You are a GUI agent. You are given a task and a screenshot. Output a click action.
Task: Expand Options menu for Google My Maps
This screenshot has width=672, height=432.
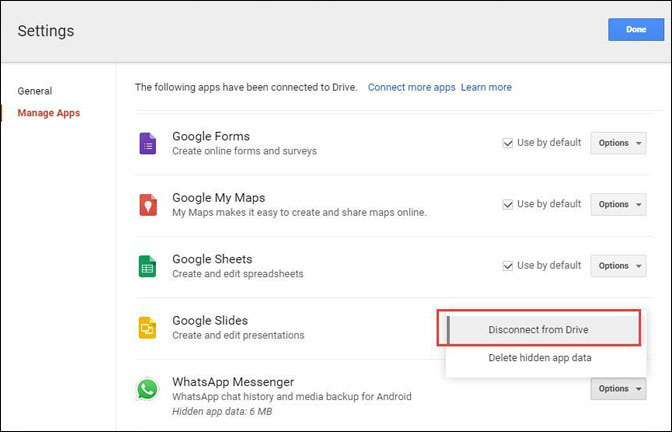[618, 204]
